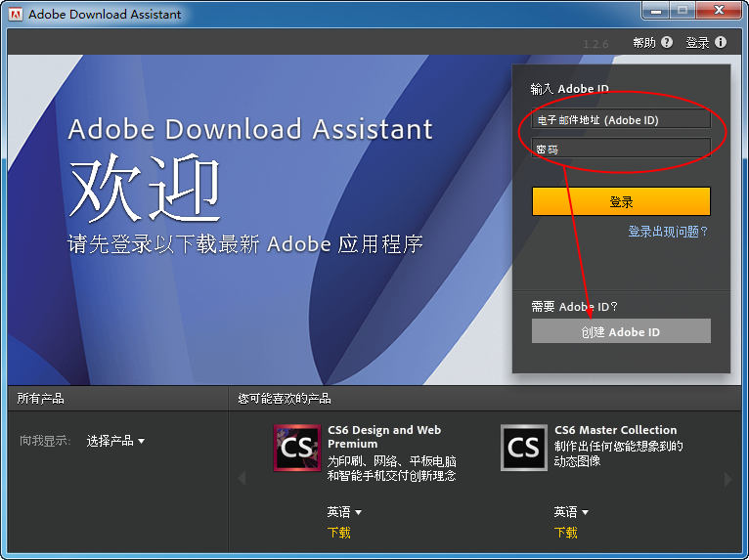This screenshot has width=749, height=560.
Task: Select the CS6 Master Collection icon
Action: (523, 449)
